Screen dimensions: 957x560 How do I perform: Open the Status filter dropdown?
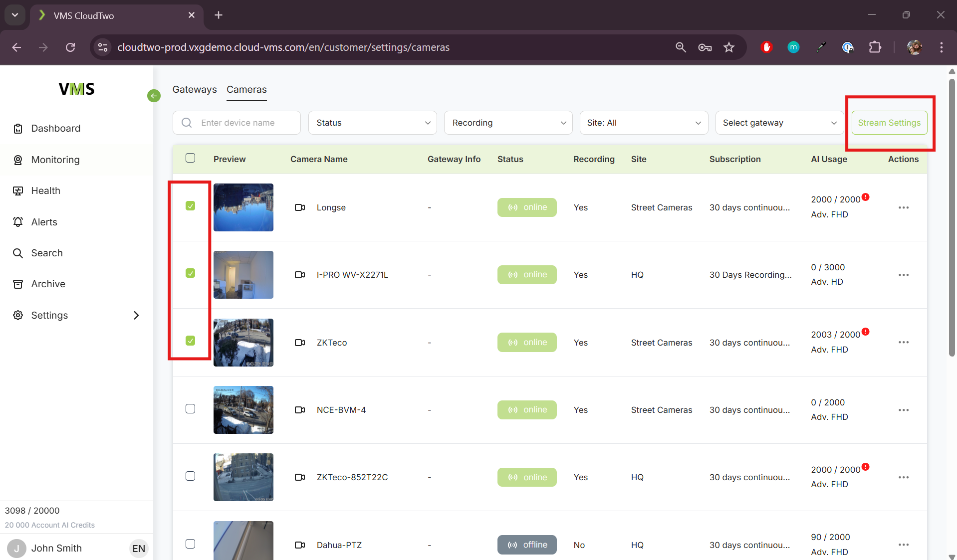tap(372, 123)
